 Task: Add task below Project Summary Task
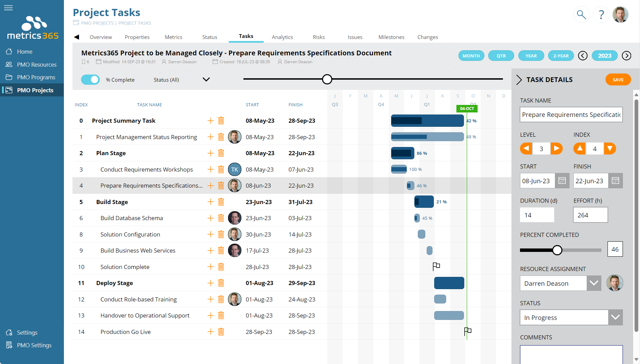pyautogui.click(x=211, y=121)
